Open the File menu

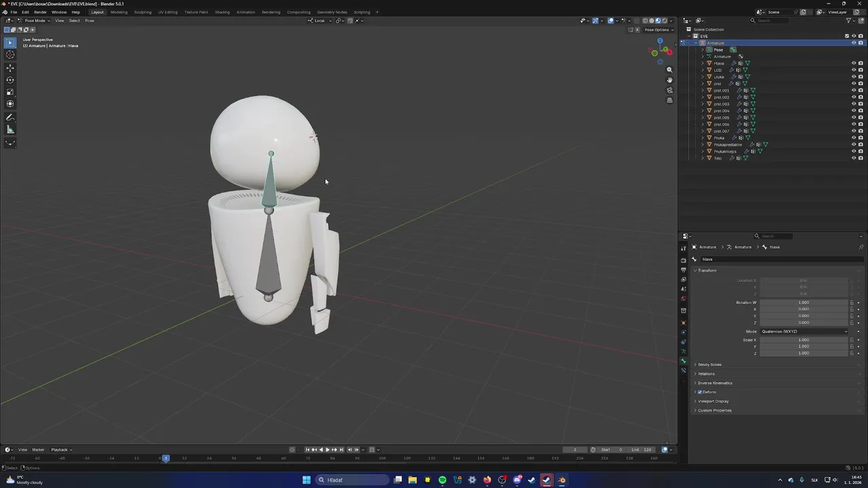pyautogui.click(x=14, y=12)
